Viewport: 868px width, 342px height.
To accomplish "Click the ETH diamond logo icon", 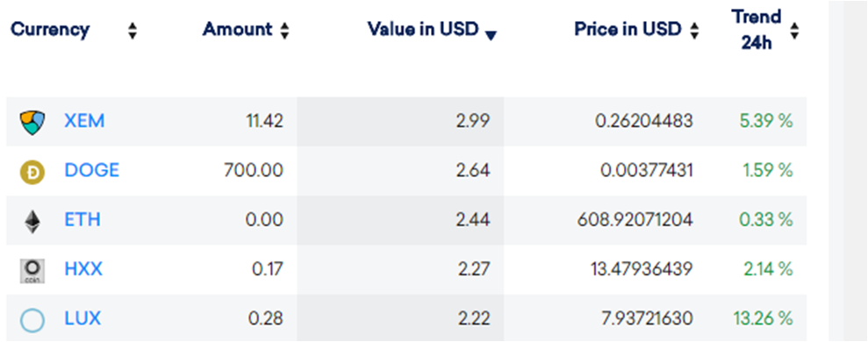I will pyautogui.click(x=32, y=221).
